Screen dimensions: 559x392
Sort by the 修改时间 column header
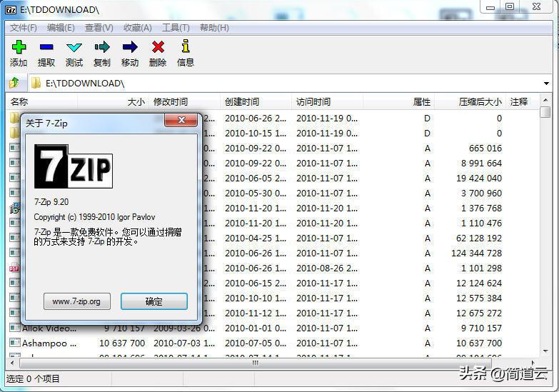tap(185, 101)
